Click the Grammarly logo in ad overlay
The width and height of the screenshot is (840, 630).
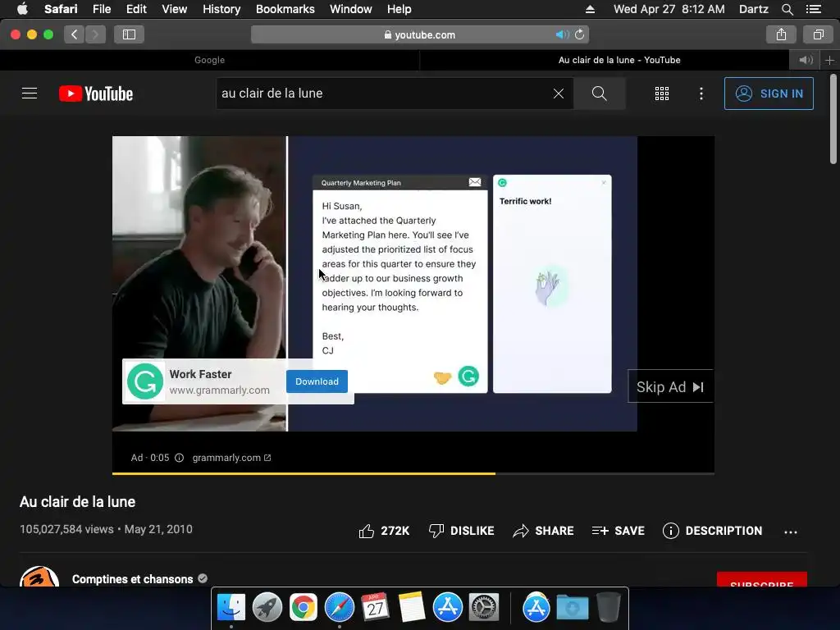coord(144,381)
